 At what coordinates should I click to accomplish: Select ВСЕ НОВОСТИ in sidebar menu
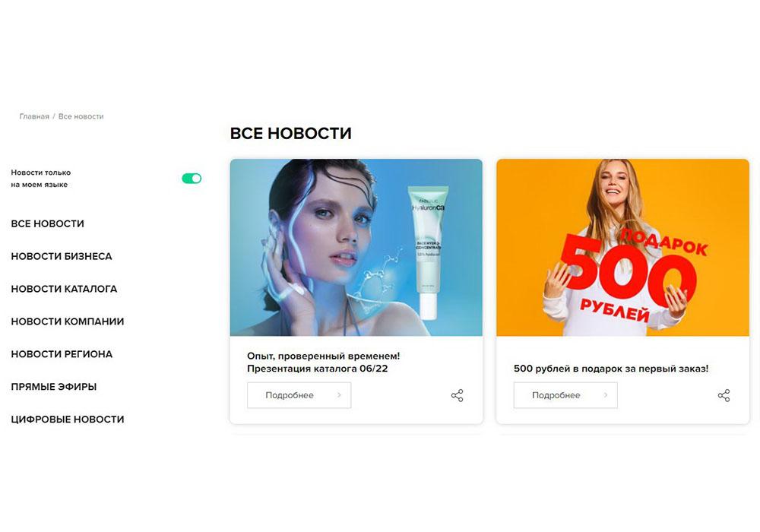tap(47, 224)
